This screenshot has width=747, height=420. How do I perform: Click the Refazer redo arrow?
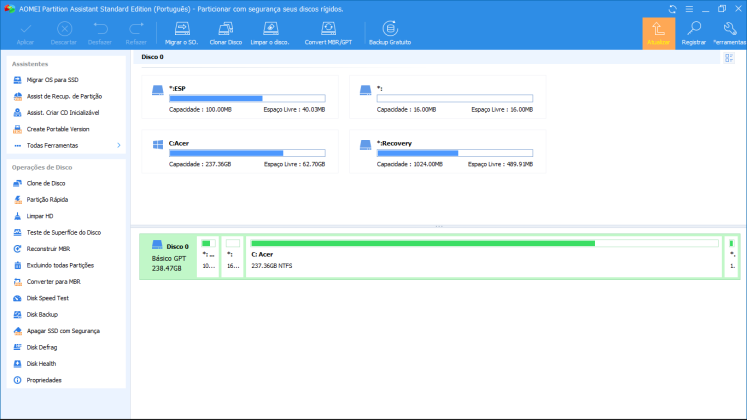pyautogui.click(x=136, y=29)
